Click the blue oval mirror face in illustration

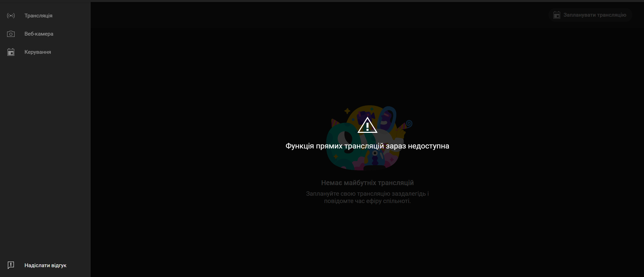click(387, 118)
